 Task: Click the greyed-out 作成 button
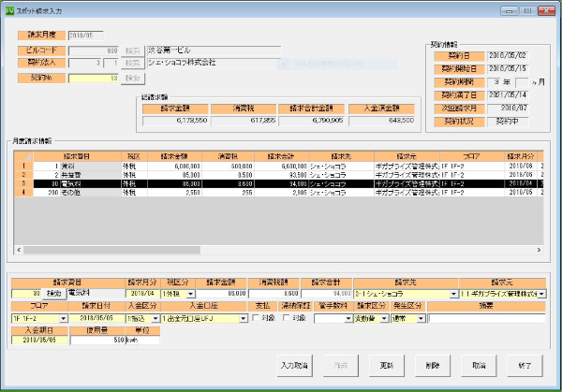[x=341, y=366]
